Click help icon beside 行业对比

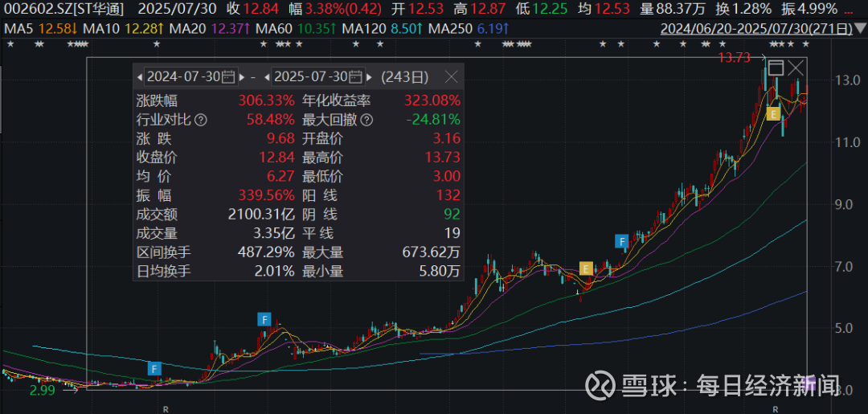(201, 119)
